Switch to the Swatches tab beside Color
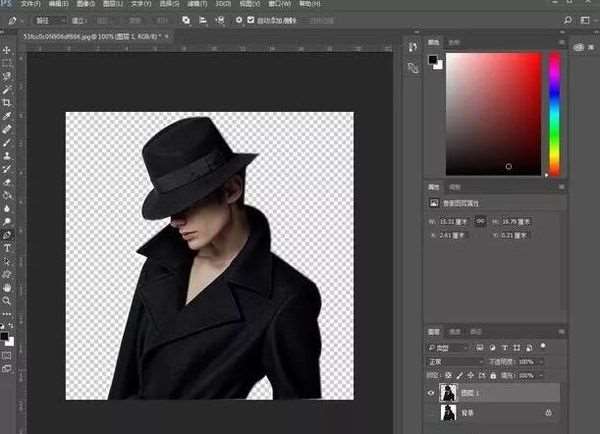The height and width of the screenshot is (434, 600). [x=454, y=42]
